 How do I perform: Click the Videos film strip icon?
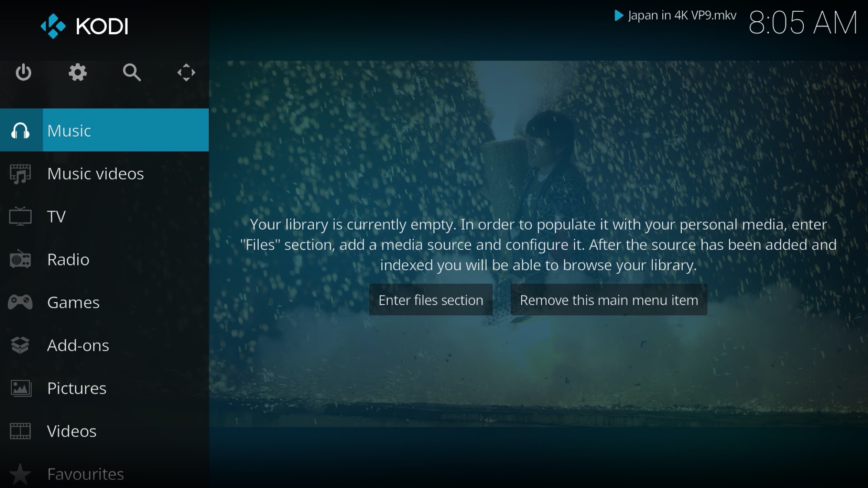[20, 431]
